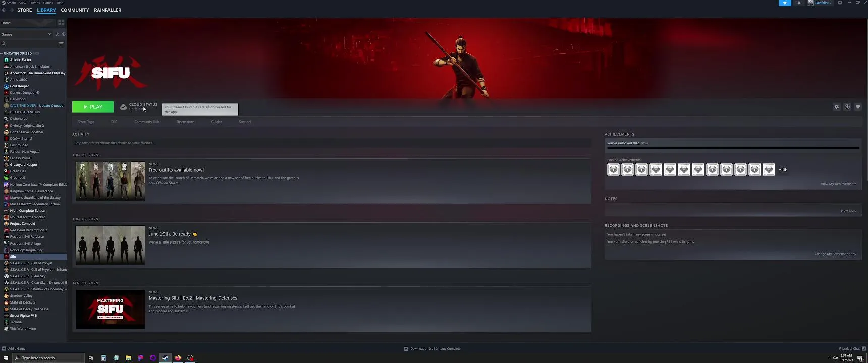This screenshot has width=868, height=363.
Task: Launch Calculator from the taskbar
Action: (103, 358)
